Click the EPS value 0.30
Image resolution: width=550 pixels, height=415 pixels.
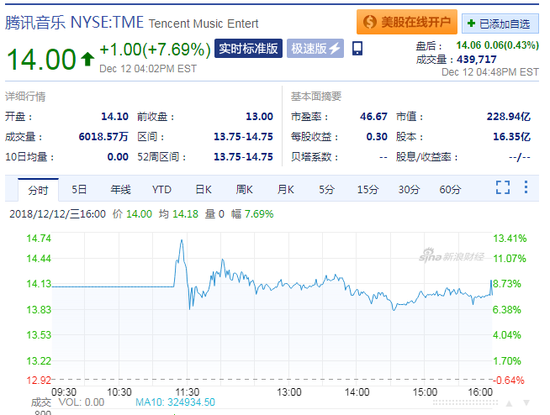tap(377, 136)
